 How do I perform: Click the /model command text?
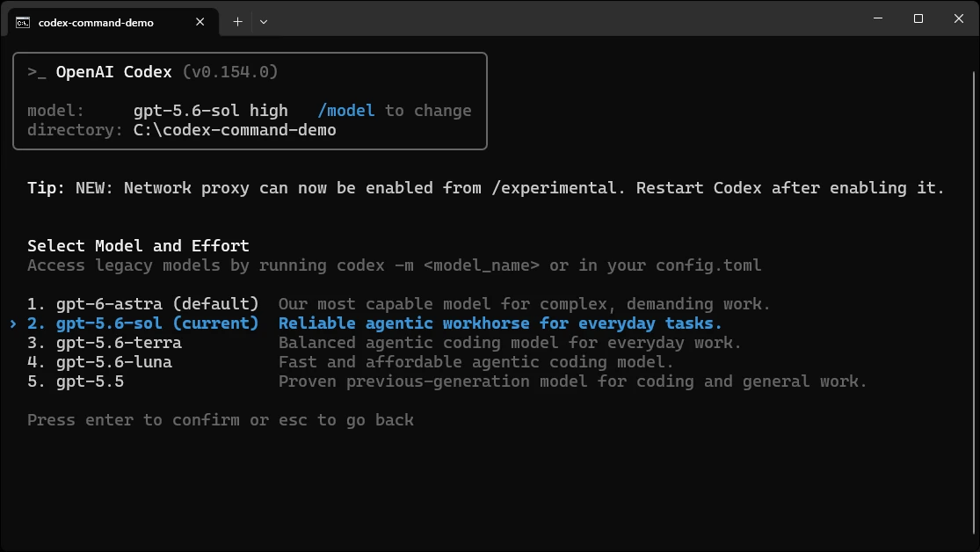[346, 111]
